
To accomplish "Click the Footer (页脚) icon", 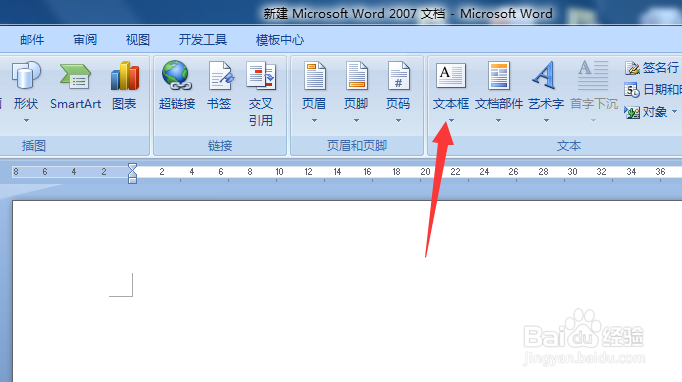I will [x=357, y=76].
